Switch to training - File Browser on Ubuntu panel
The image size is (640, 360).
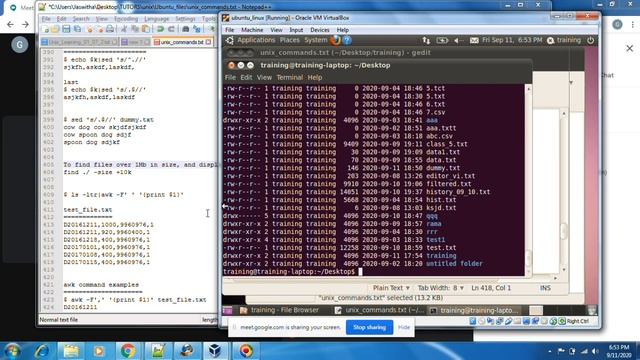pyautogui.click(x=279, y=310)
